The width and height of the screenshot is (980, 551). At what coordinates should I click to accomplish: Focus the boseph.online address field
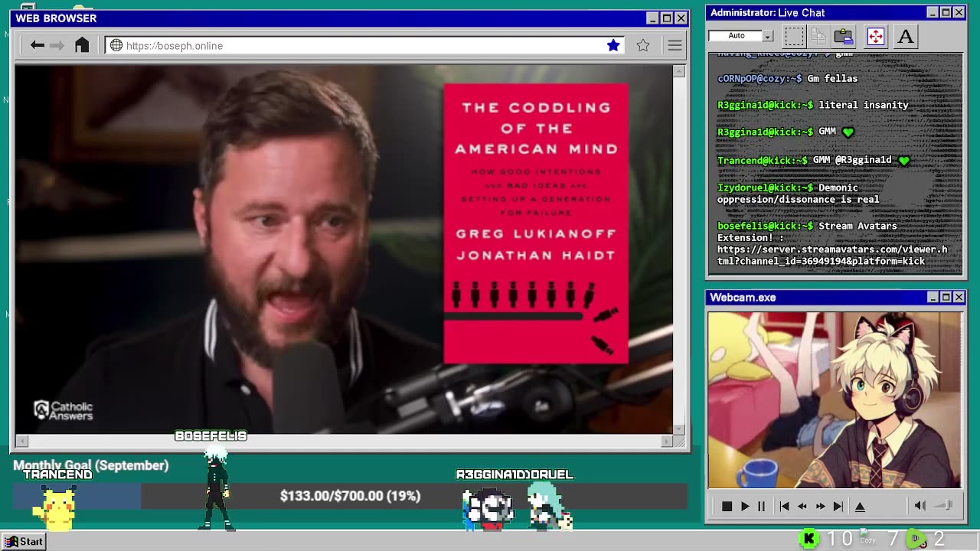click(x=365, y=46)
